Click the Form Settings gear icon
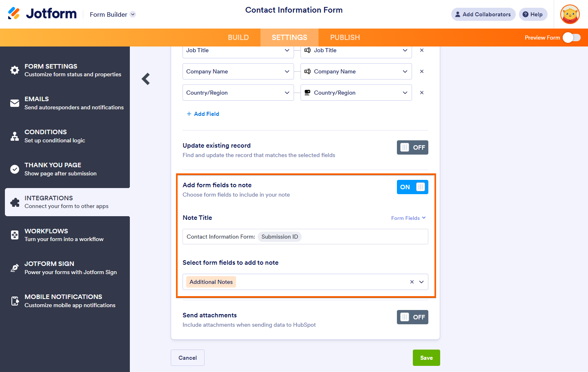The height and width of the screenshot is (372, 588). click(15, 70)
